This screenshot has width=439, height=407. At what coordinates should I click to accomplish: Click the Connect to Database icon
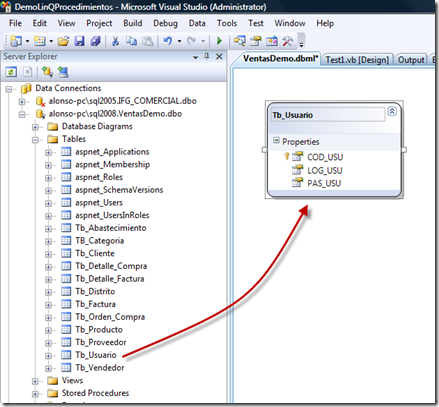tap(47, 72)
